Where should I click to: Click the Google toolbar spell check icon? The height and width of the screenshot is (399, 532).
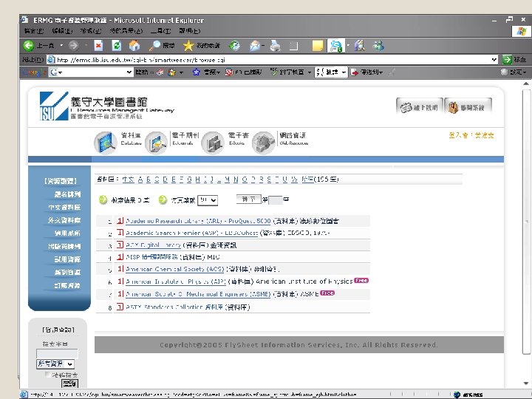[274, 72]
